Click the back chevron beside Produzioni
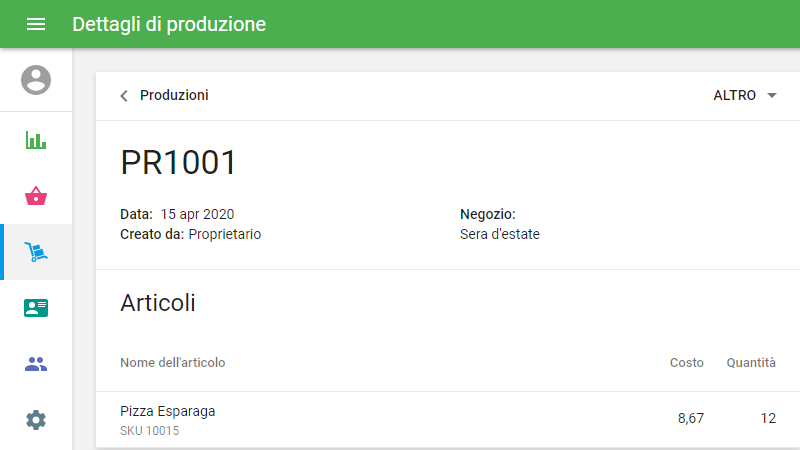The width and height of the screenshot is (800, 450). 124,96
